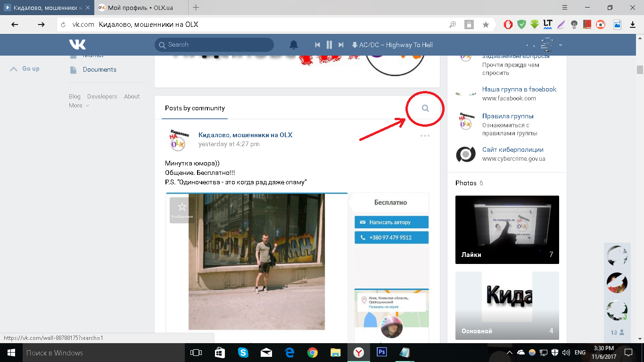Screen dimensions: 644x362
Task: Open AdBlock red stop-hand extension
Action: (508, 25)
